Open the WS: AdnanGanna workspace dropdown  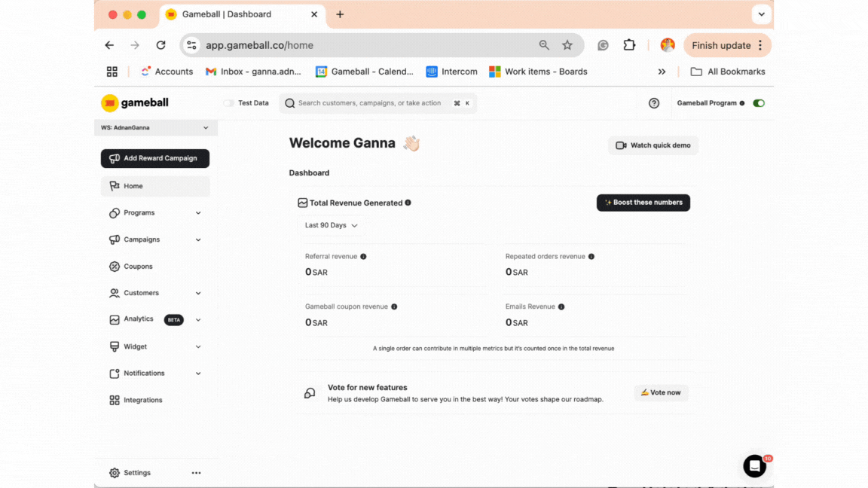[155, 128]
